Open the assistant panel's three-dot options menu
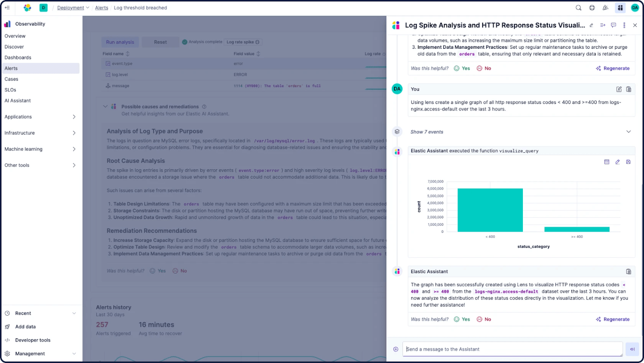 624,25
